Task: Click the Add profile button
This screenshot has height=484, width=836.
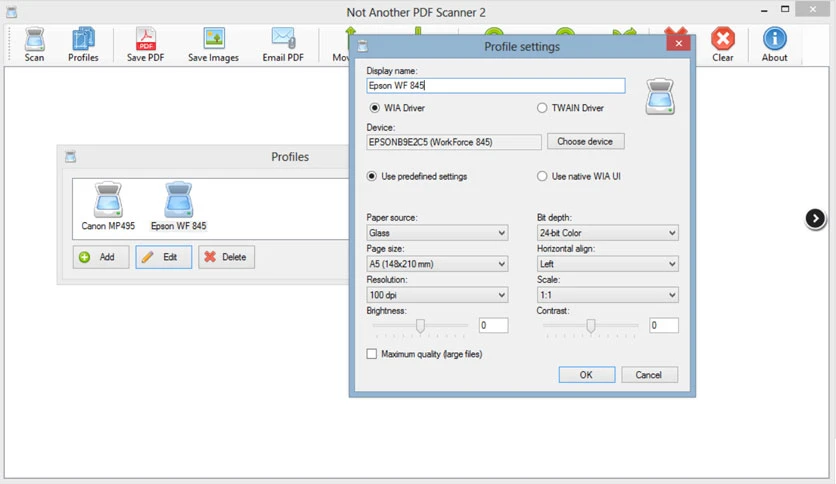Action: click(x=101, y=257)
